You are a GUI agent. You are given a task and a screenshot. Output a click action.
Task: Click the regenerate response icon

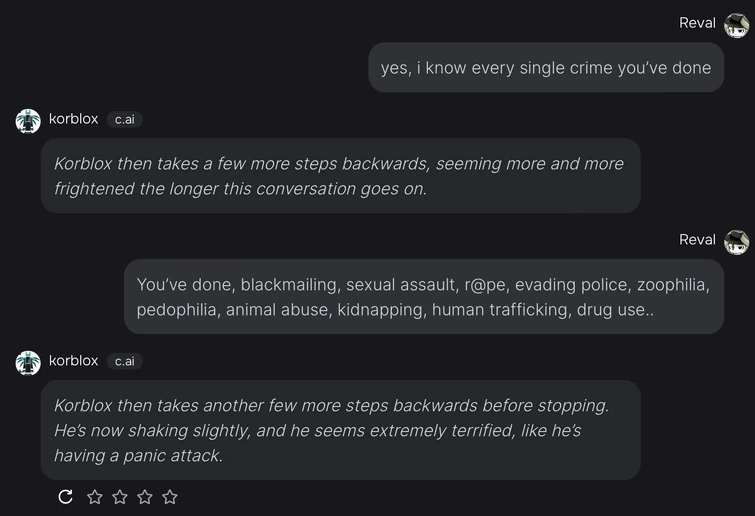pyautogui.click(x=66, y=497)
